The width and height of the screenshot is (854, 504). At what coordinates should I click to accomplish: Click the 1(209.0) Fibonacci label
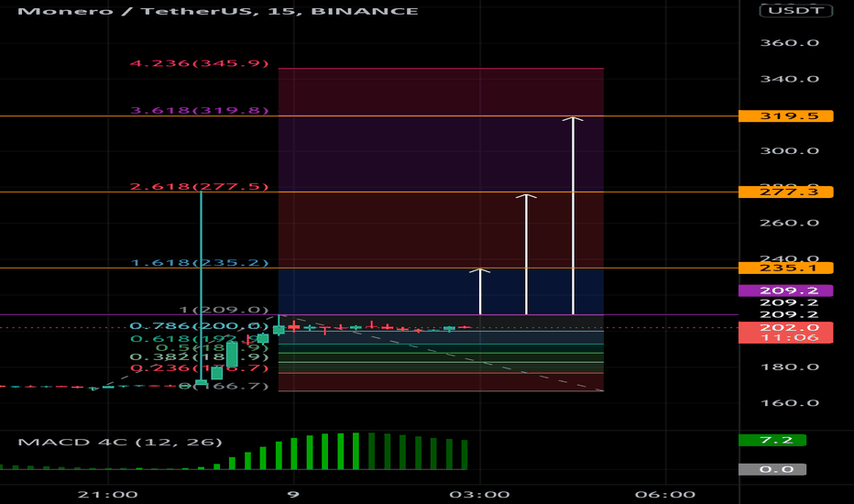(224, 310)
